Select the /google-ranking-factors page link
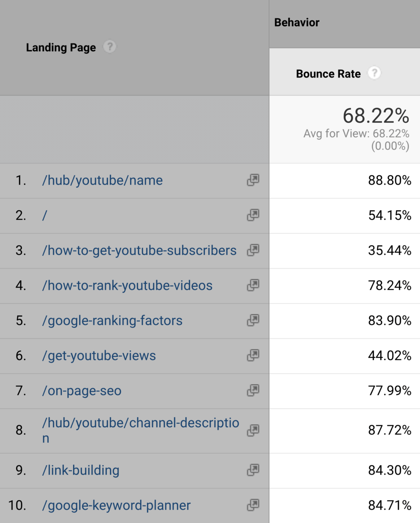 112,321
